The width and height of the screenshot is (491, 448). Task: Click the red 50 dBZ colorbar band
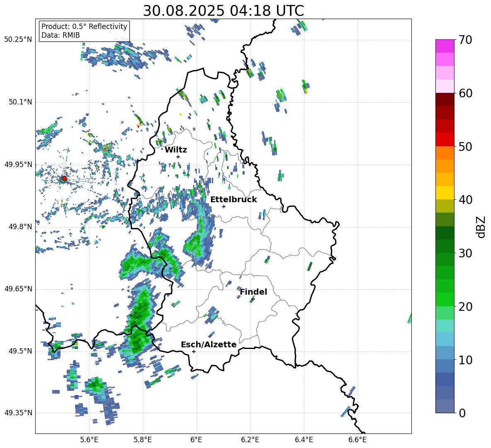pyautogui.click(x=445, y=140)
